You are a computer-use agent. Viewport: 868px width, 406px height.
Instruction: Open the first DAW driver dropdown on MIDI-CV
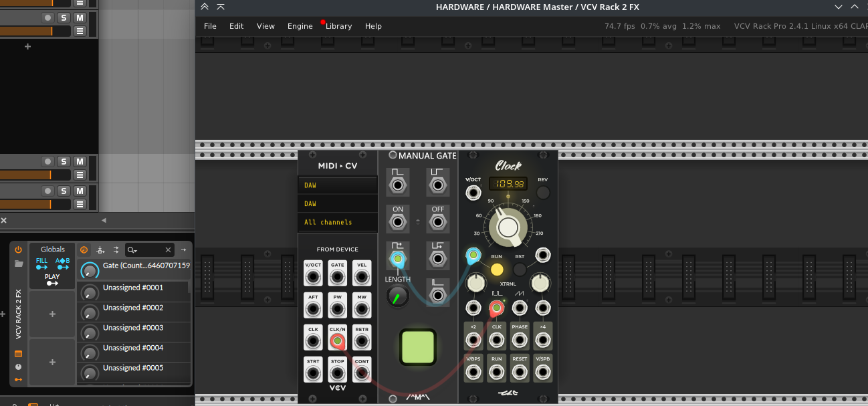coord(338,185)
